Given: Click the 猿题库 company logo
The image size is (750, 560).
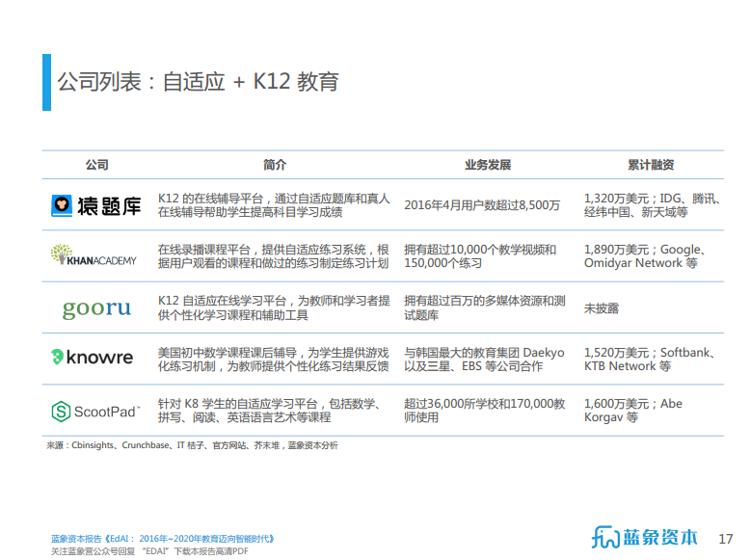Looking at the screenshot, I should pos(96,205).
